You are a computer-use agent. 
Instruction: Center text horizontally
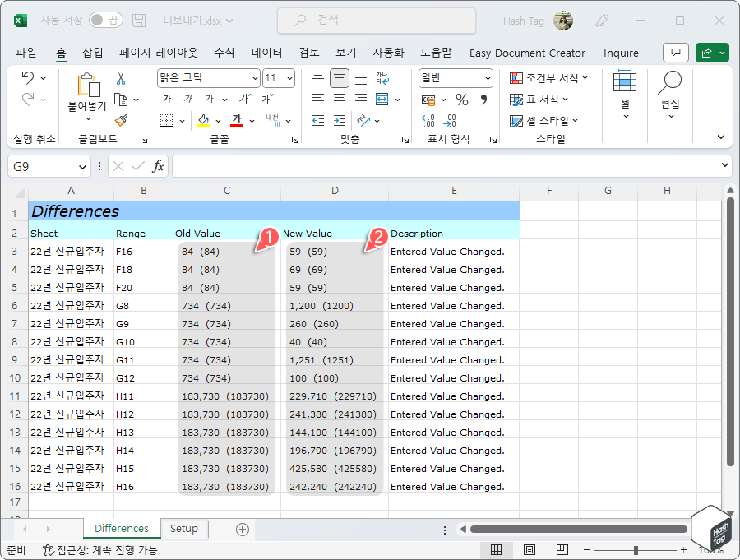[340, 100]
